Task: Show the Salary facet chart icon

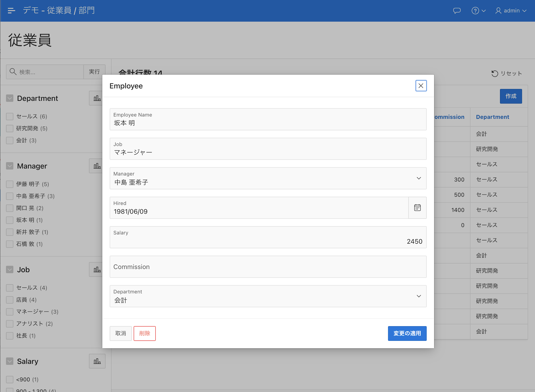Action: pos(97,361)
